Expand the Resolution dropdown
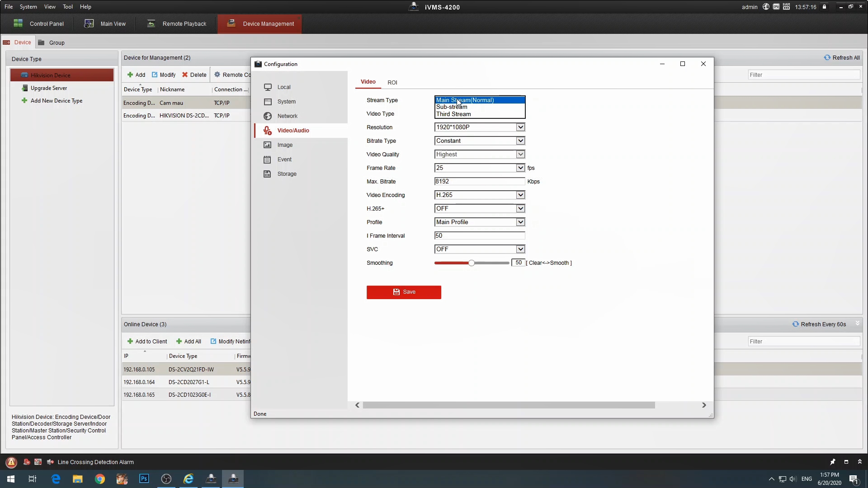The image size is (868, 488). click(x=520, y=127)
